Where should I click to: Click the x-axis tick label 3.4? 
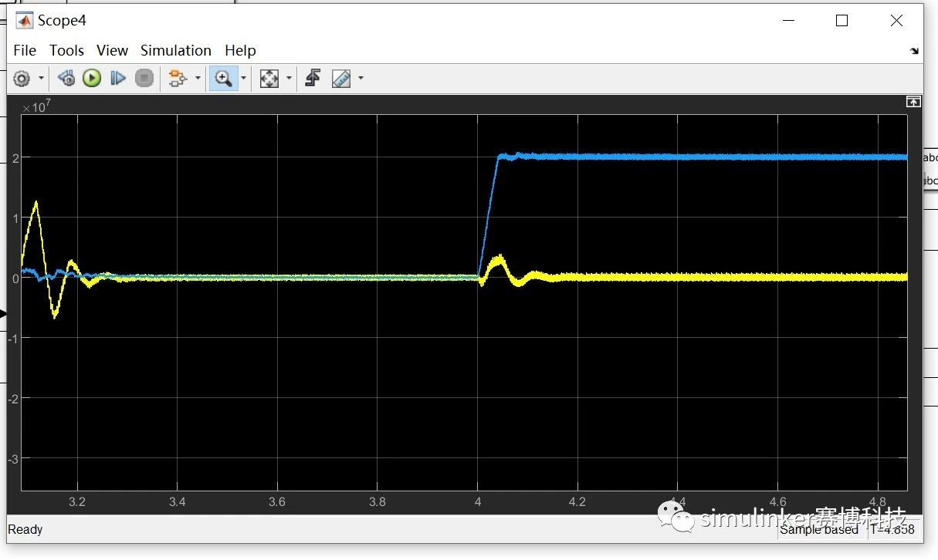pos(177,501)
